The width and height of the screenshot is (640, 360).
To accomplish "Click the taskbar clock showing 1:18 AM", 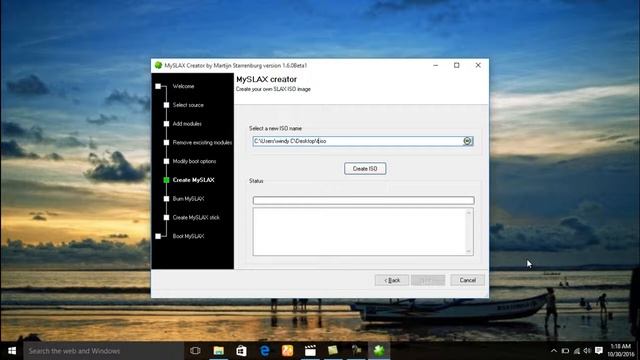I will click(620, 351).
